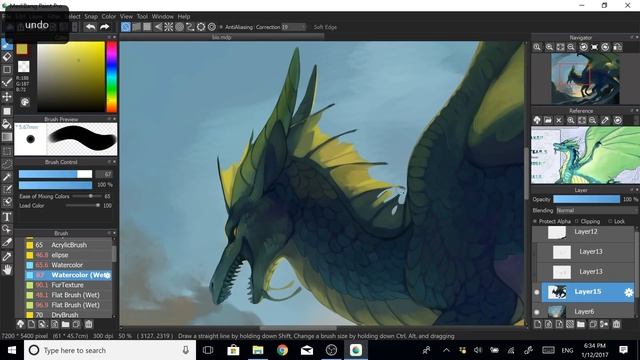The height and width of the screenshot is (360, 640).
Task: Enable the circle snap guide
Action: (x=179, y=27)
